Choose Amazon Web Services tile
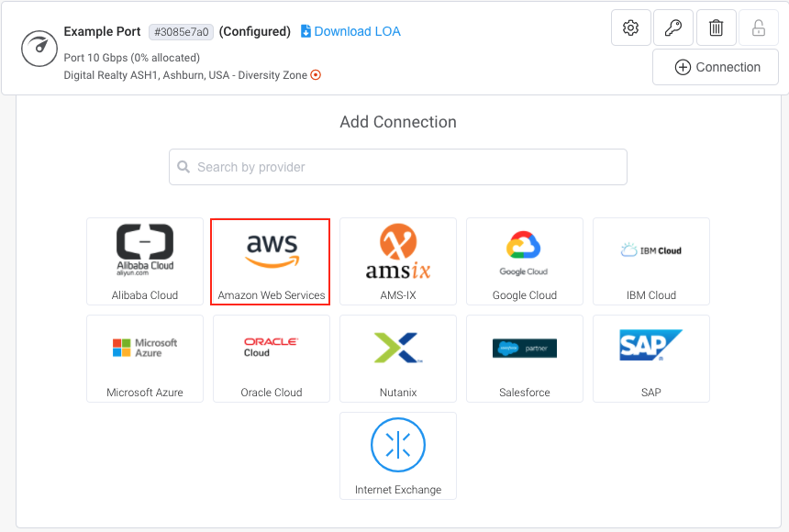Viewport: 789px width, 532px height. point(271,261)
